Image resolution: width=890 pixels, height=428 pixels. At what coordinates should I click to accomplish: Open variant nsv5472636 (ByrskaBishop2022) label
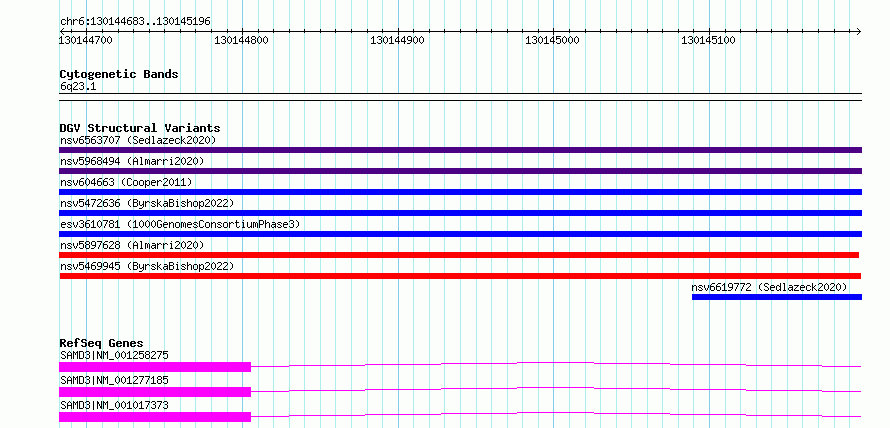pyautogui.click(x=147, y=203)
